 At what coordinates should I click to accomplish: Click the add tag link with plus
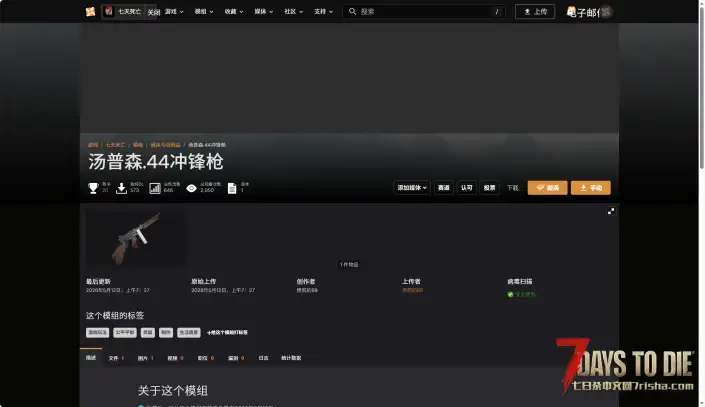click(228, 332)
